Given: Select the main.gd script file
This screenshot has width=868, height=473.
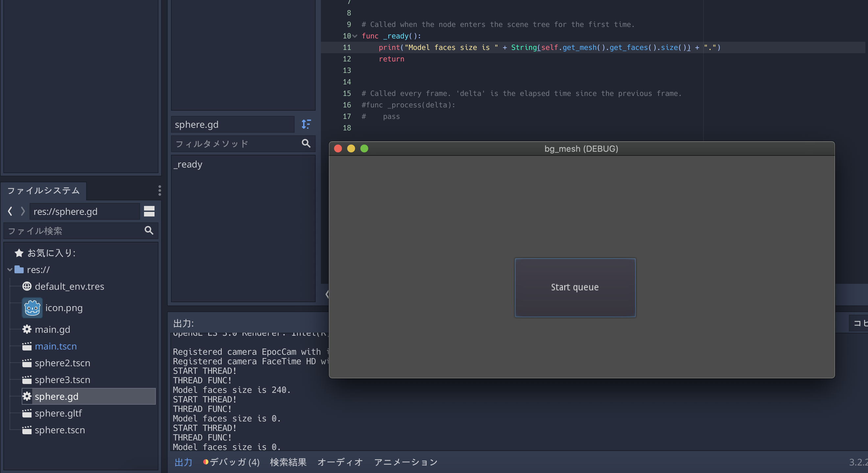Looking at the screenshot, I should [x=52, y=329].
